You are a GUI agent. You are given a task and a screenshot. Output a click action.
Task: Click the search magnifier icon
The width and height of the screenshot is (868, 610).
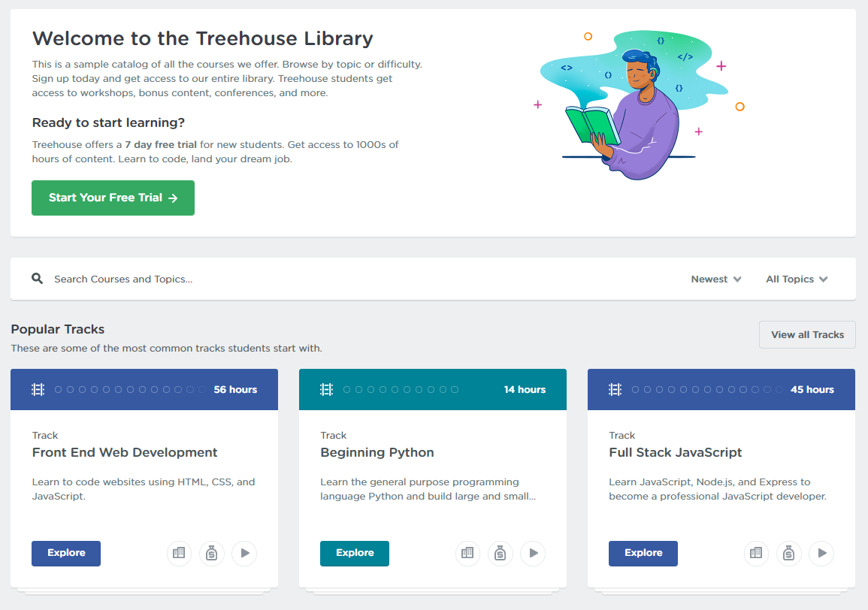tap(37, 279)
